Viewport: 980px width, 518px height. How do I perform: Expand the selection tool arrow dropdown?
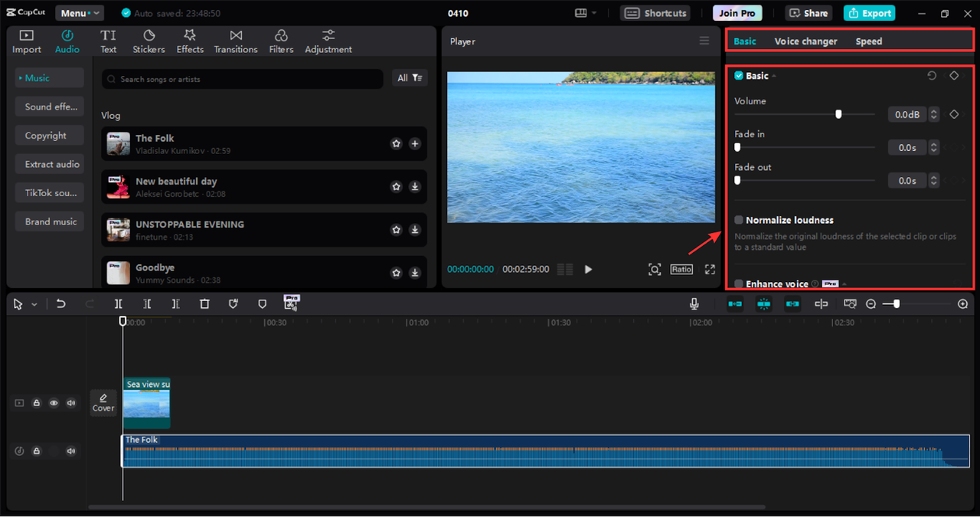34,305
